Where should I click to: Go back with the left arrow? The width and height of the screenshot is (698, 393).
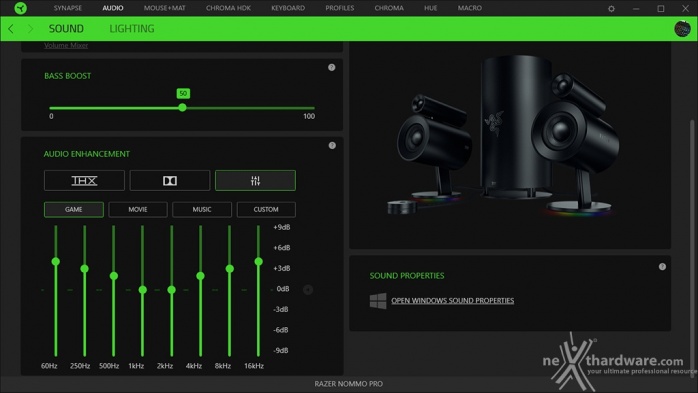pyautogui.click(x=11, y=29)
